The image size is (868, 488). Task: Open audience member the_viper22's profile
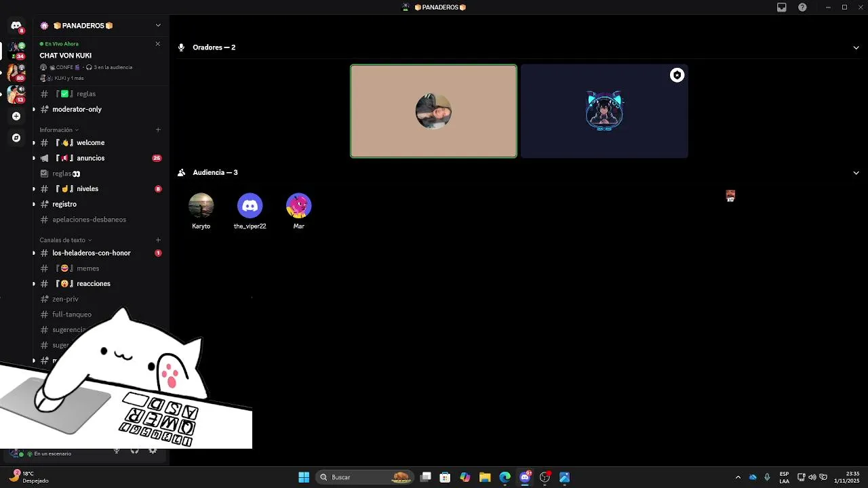click(250, 211)
